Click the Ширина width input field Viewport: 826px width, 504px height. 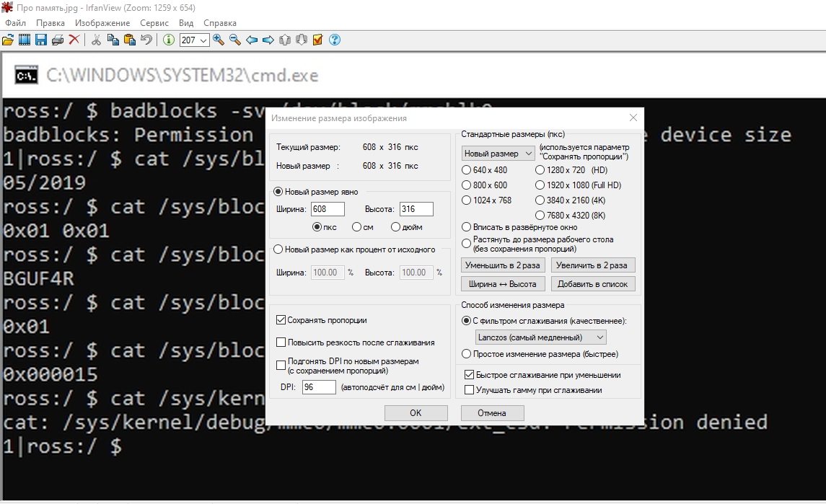(x=328, y=209)
